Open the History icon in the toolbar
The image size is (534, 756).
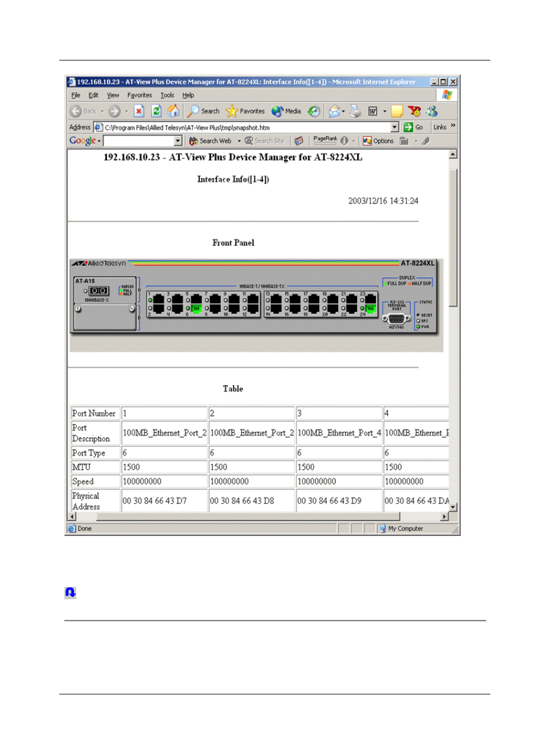314,111
